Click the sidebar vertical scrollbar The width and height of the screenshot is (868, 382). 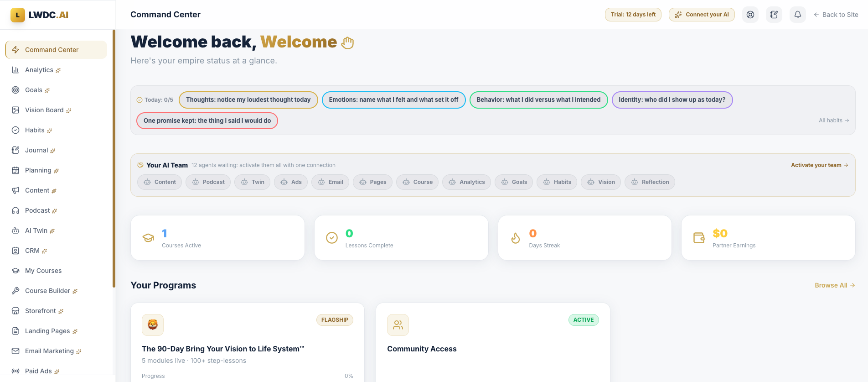[114, 159]
